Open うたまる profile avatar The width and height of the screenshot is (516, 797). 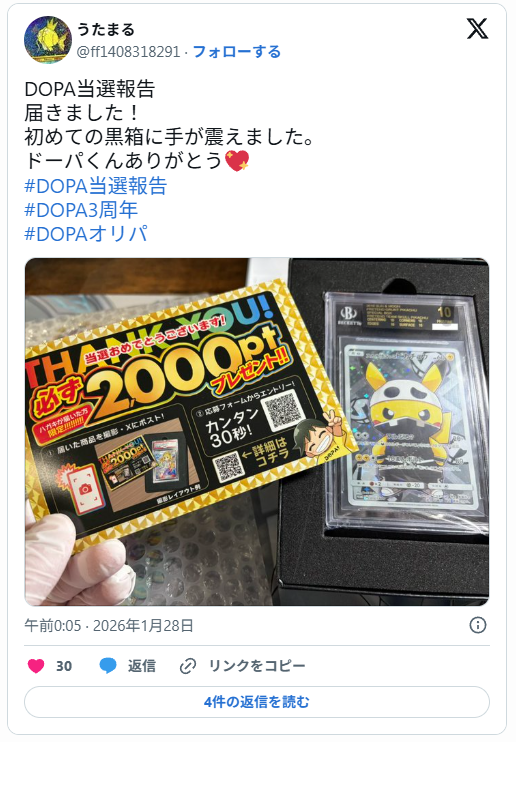click(48, 40)
